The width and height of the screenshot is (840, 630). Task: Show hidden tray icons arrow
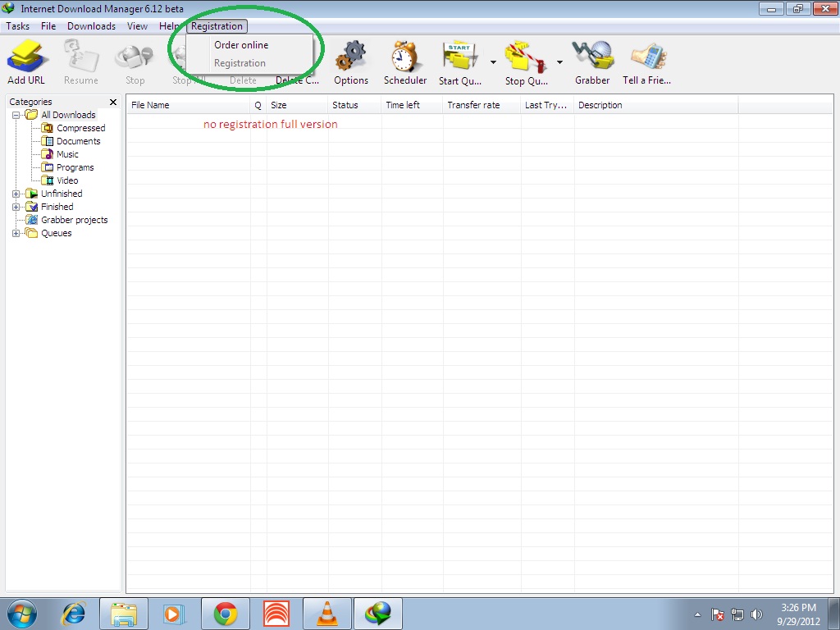pos(697,614)
